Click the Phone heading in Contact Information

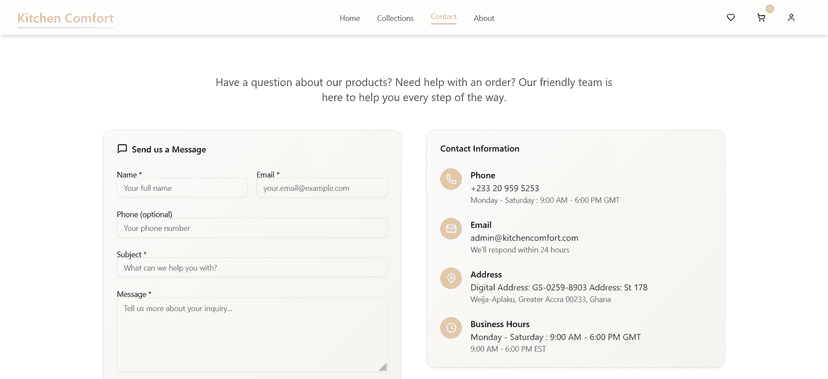click(483, 175)
